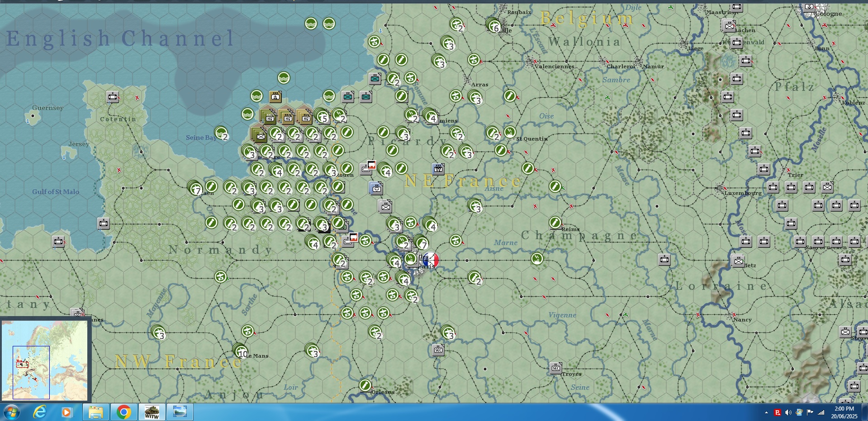
Task: Select the blue XXX armored corps counter in NE France
Action: (x=438, y=169)
